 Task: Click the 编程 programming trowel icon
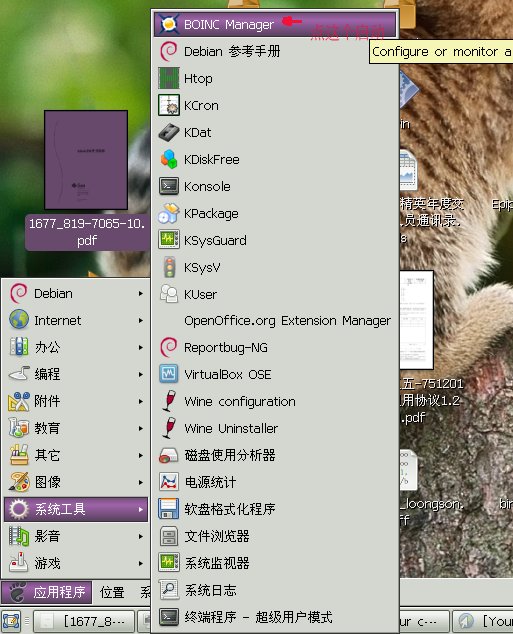point(19,374)
